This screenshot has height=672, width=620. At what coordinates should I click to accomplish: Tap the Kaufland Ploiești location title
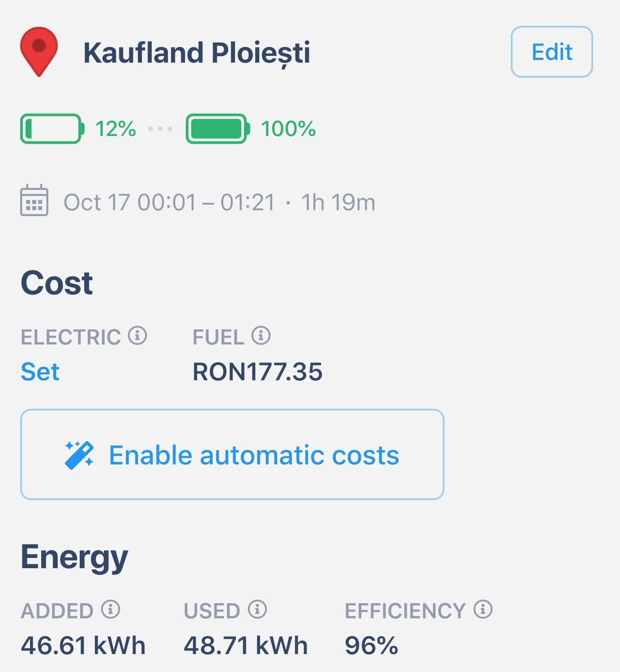coord(197,53)
